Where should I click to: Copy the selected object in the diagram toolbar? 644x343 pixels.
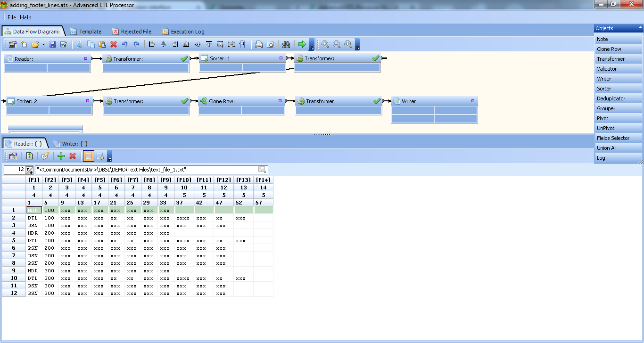[91, 45]
